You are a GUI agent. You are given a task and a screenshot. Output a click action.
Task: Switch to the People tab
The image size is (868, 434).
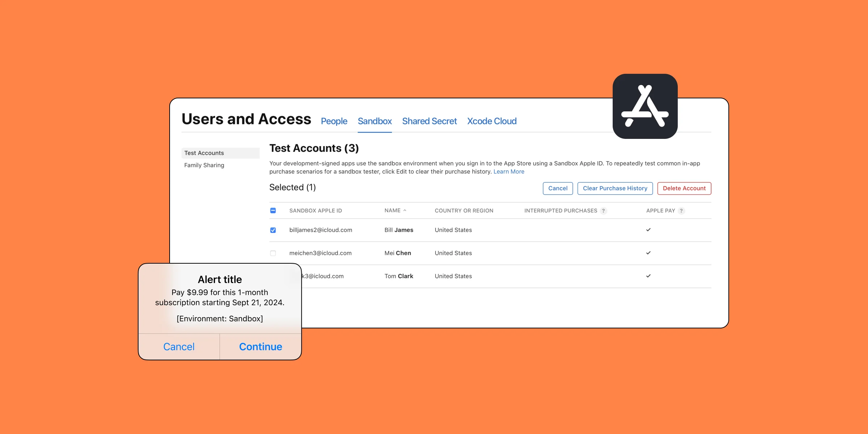[x=333, y=121]
